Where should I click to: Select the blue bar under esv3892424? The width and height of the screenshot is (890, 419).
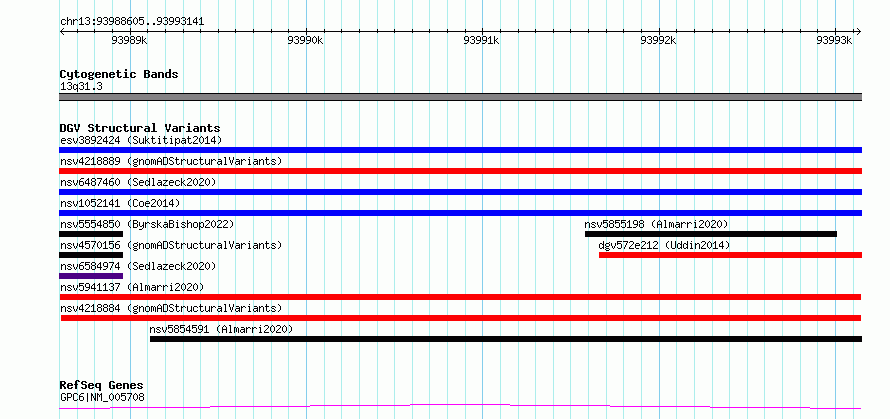(460, 150)
